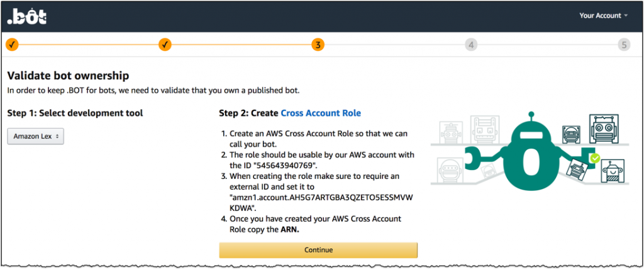Click the dropdown arrow beside Your Account

(626, 16)
